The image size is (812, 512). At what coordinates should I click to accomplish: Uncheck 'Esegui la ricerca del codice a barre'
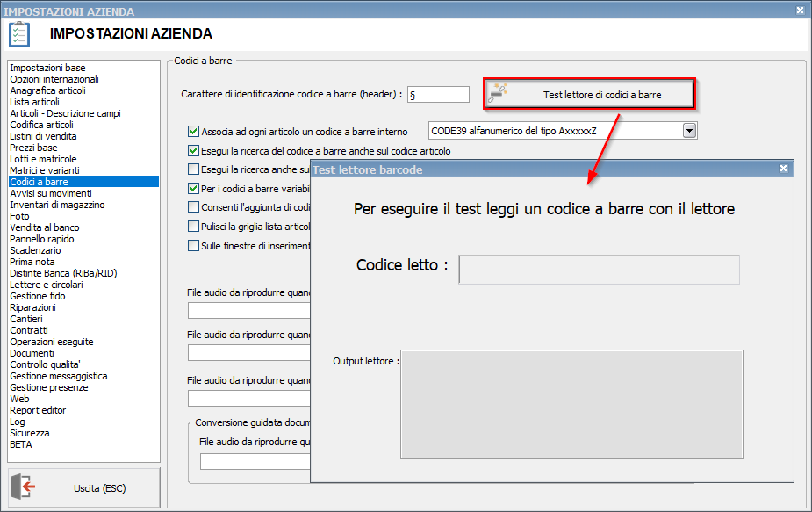[194, 151]
